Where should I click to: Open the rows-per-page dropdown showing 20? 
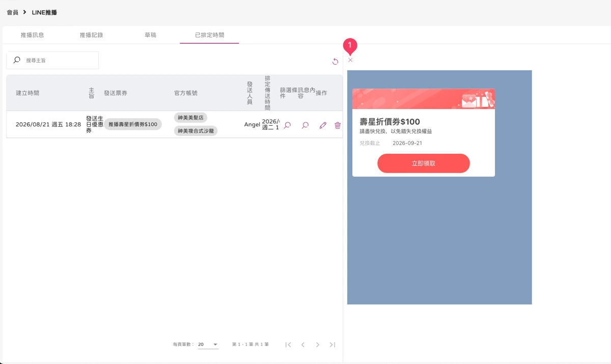click(x=208, y=345)
